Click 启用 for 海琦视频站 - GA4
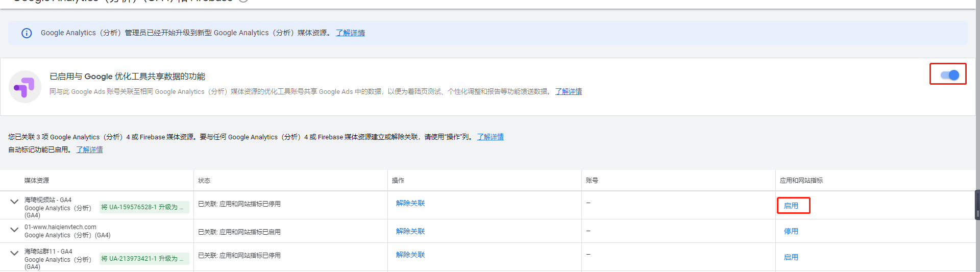 pos(791,206)
